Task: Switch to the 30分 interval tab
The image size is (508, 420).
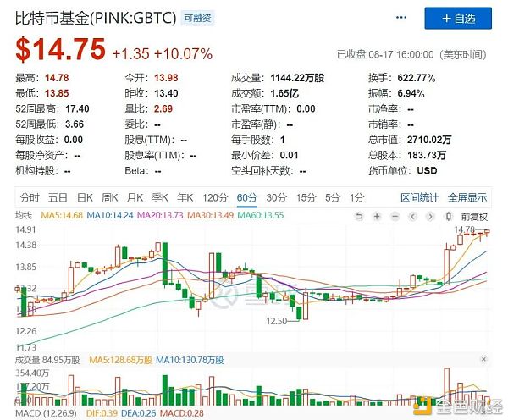Action: [276, 197]
